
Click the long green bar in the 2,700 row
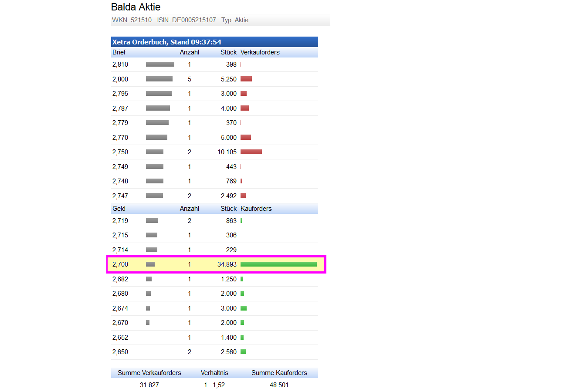278,264
